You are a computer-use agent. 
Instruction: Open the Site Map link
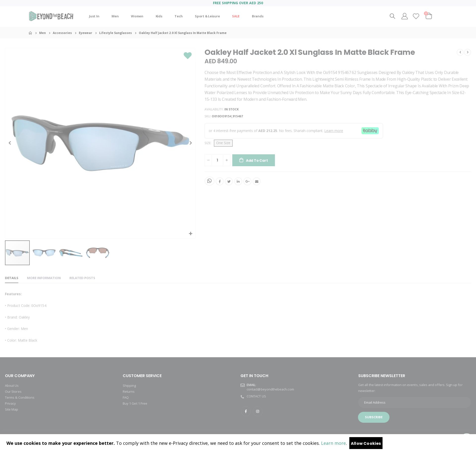tap(11, 409)
